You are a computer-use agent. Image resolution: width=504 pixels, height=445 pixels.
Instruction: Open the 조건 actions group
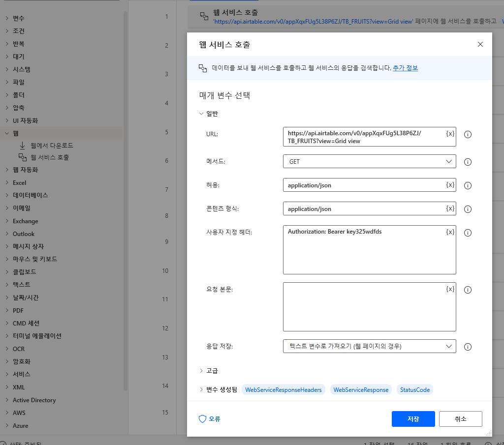pyautogui.click(x=19, y=31)
